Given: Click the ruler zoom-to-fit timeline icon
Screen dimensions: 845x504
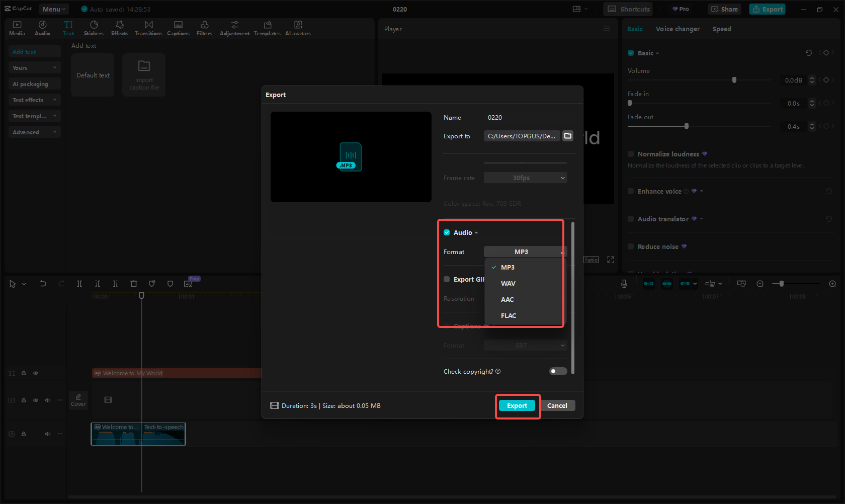Looking at the screenshot, I should (x=741, y=284).
